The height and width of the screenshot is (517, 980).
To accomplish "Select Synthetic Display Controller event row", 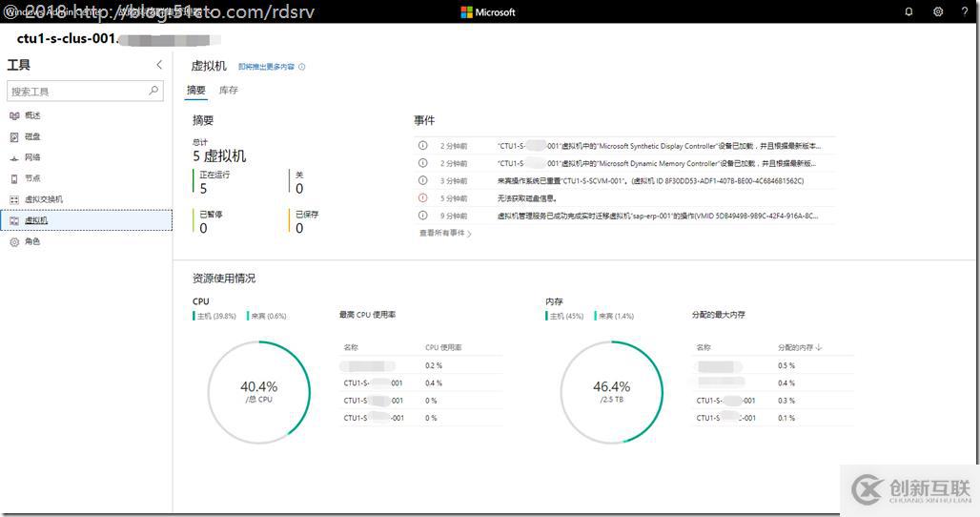I will pyautogui.click(x=624, y=146).
